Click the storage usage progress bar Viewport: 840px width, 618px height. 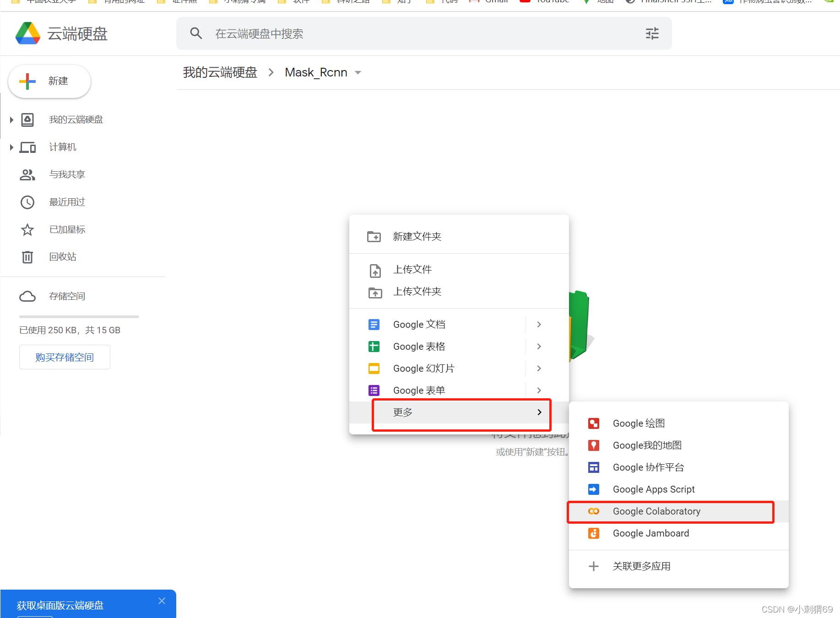tap(79, 316)
